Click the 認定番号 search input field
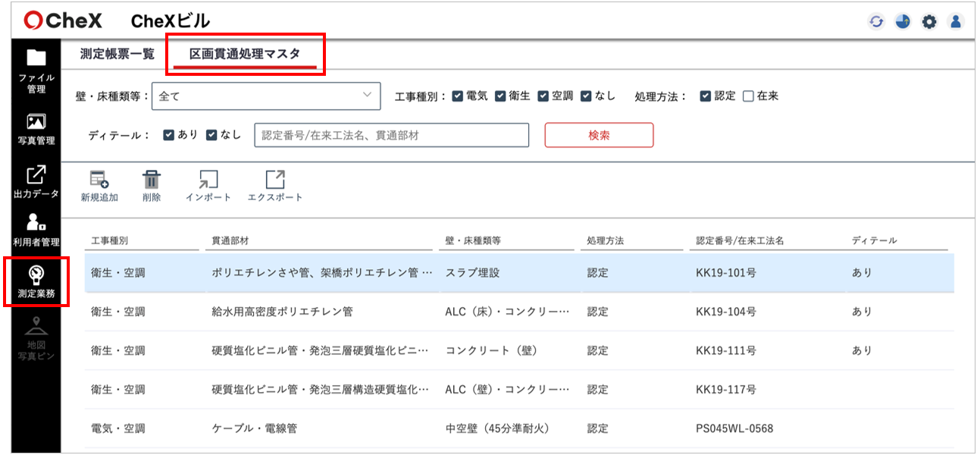Screen dimensions: 980x458 pos(391,135)
